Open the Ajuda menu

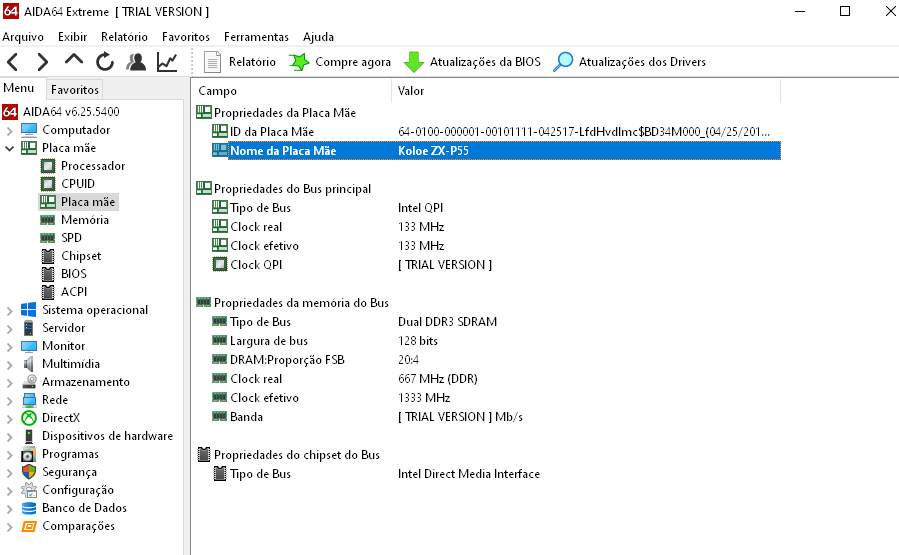[x=318, y=37]
